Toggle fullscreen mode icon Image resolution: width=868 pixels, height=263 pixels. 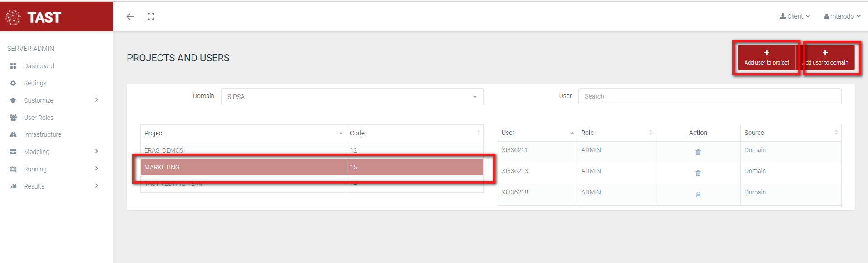tap(151, 17)
